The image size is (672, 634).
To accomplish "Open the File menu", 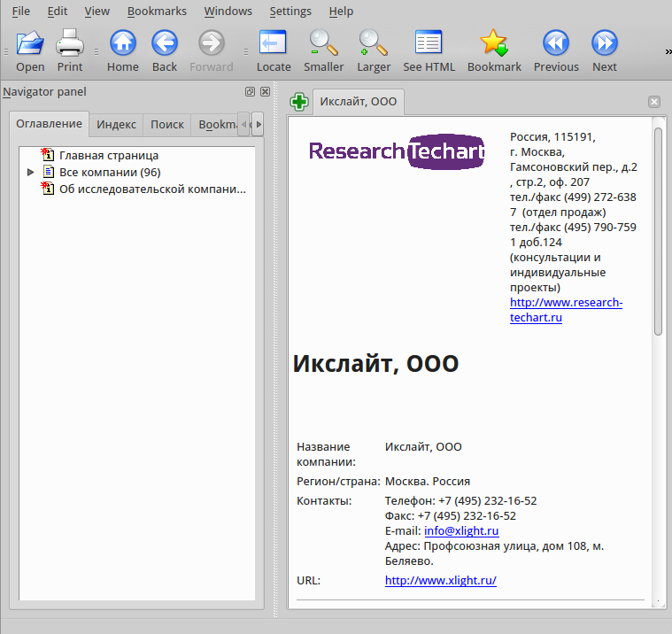I will click(21, 12).
